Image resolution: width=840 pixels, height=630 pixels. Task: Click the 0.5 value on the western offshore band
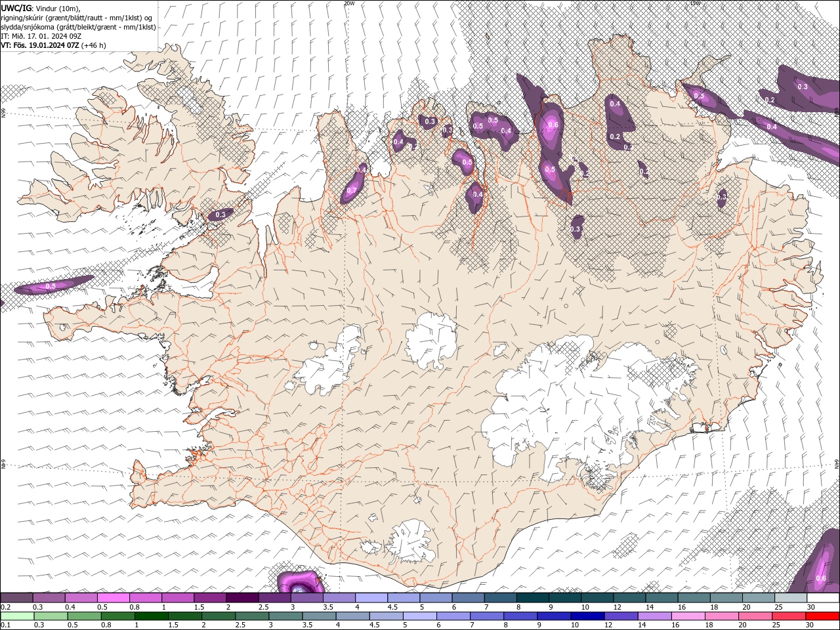[x=51, y=286]
